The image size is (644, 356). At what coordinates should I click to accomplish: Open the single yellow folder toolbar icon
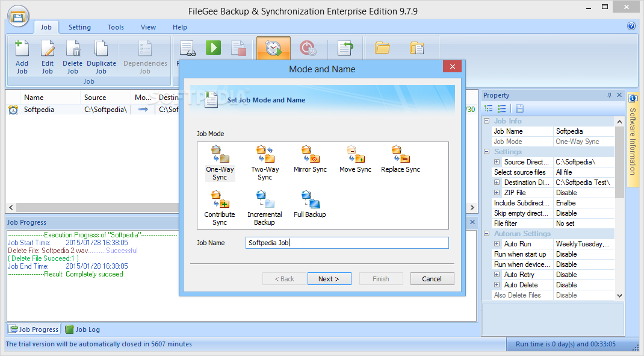click(382, 48)
